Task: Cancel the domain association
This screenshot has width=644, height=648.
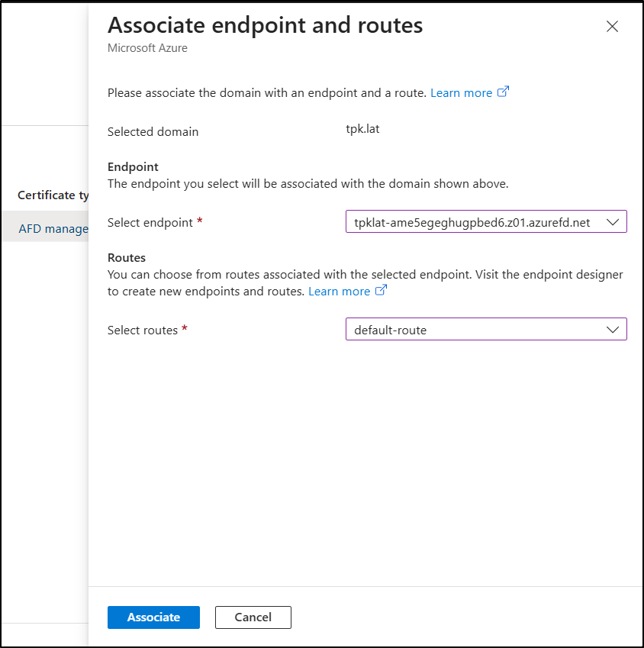Action: tap(253, 617)
